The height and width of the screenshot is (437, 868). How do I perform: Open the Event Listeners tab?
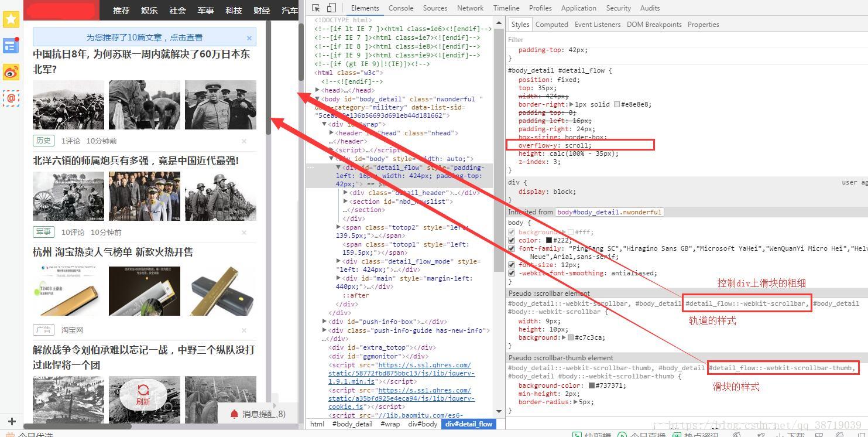(x=598, y=25)
